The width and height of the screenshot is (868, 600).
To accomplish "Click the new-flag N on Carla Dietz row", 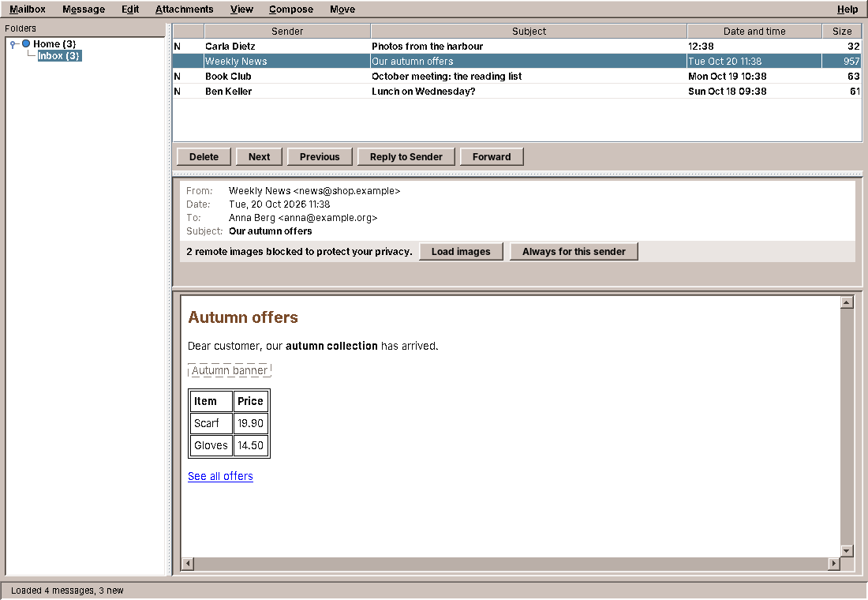I will [177, 47].
